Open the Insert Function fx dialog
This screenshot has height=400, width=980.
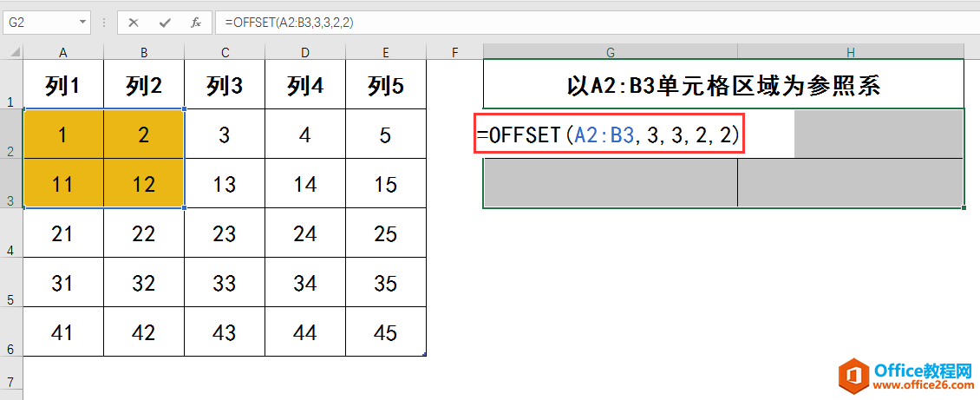[x=196, y=23]
